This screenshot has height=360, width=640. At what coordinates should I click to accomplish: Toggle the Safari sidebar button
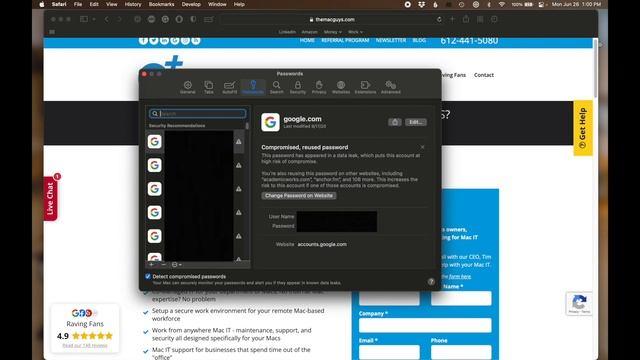pyautogui.click(x=84, y=19)
